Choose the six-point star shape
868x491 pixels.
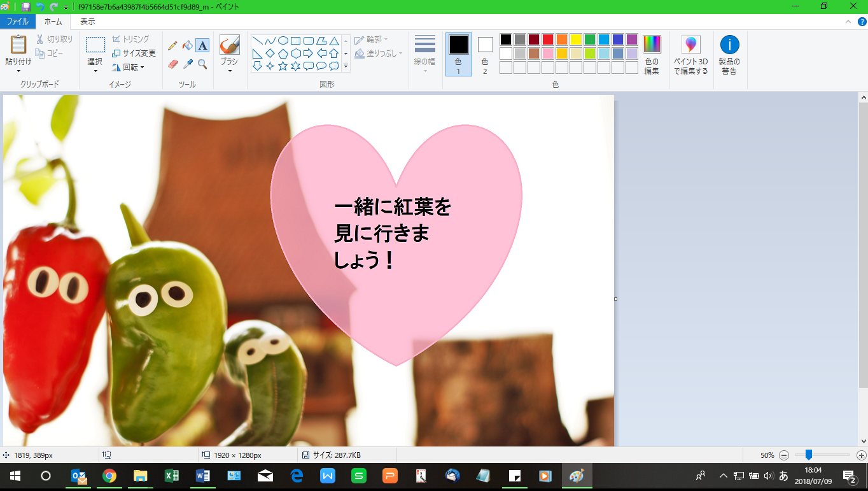tap(296, 66)
